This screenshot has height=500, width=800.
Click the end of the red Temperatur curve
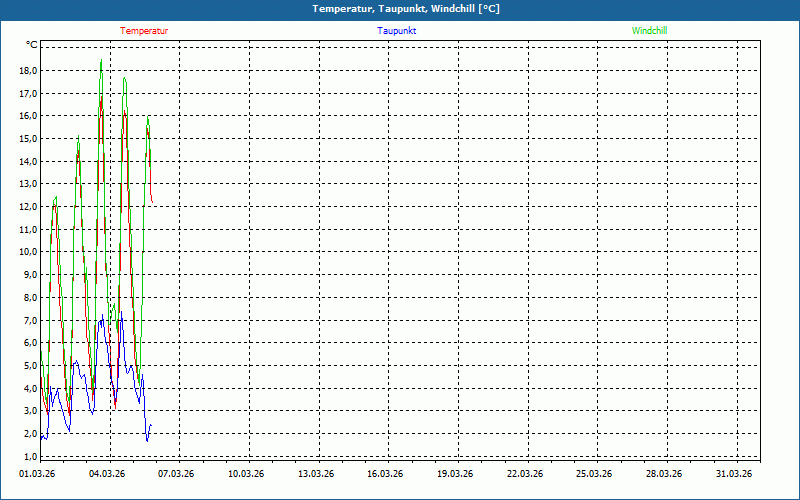pos(153,203)
